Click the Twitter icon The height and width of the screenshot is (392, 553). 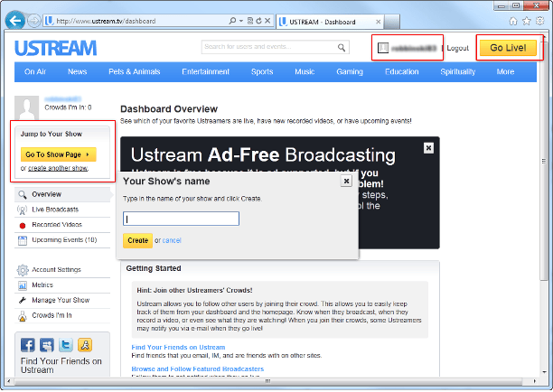[x=66, y=345]
